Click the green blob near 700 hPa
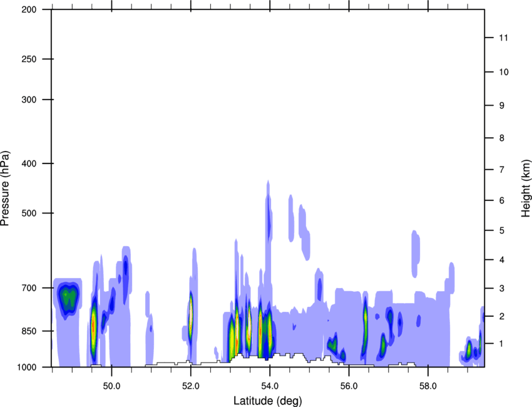 pyautogui.click(x=69, y=300)
